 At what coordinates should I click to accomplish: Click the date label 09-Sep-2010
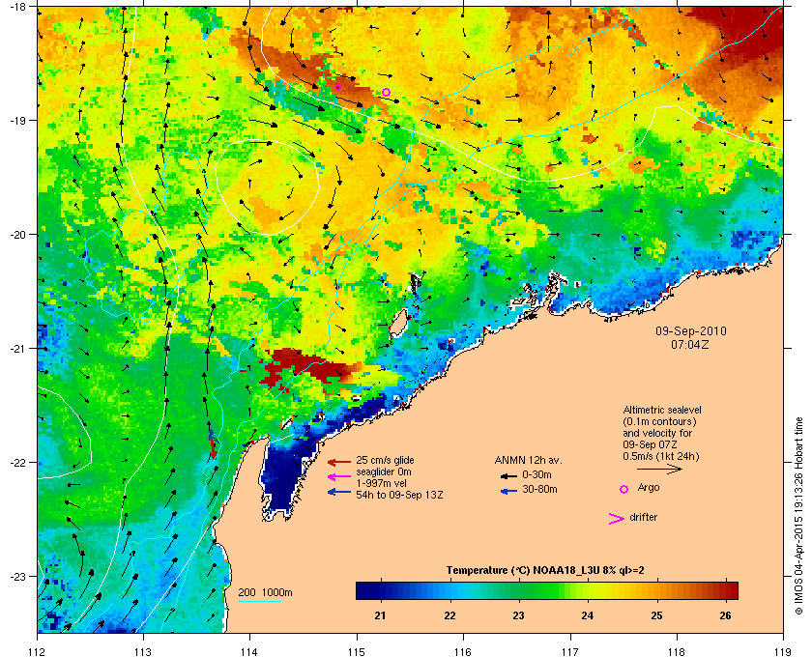pyautogui.click(x=691, y=331)
